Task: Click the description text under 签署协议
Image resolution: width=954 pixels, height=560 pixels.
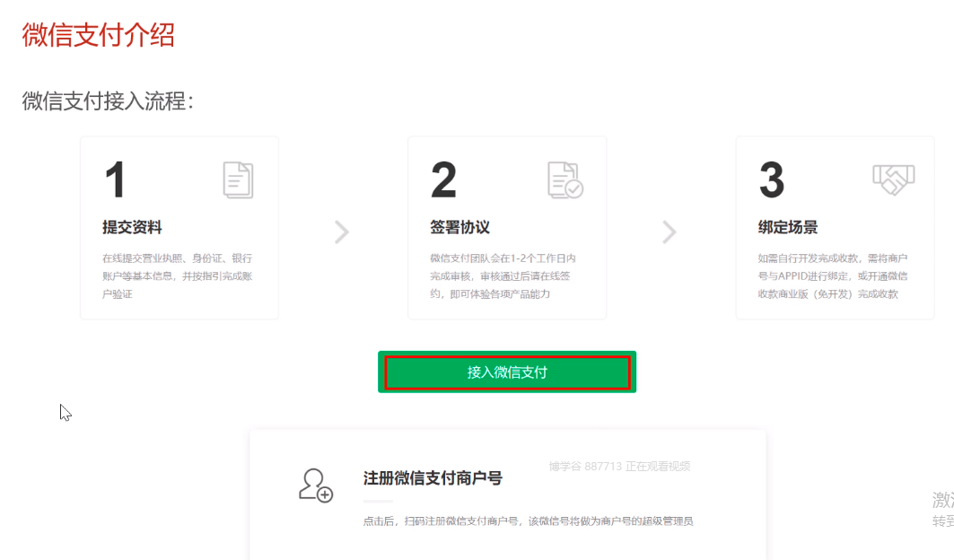Action: pyautogui.click(x=503, y=276)
